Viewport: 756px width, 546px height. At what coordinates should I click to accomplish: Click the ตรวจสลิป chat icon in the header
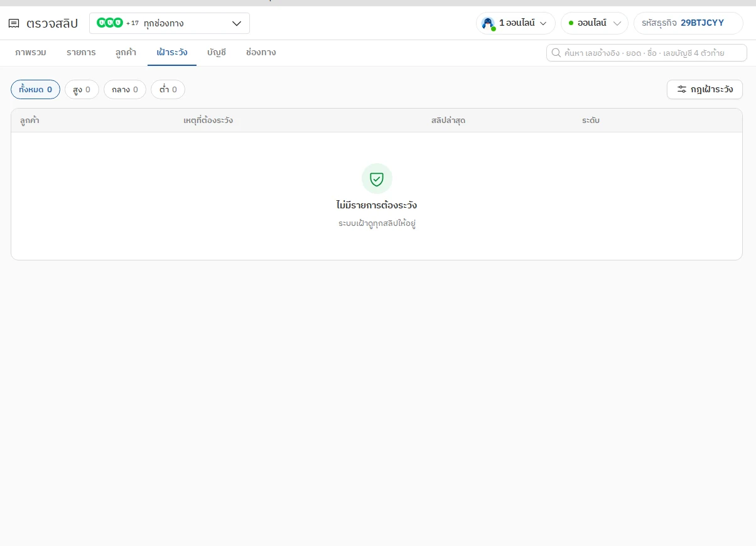(x=14, y=24)
